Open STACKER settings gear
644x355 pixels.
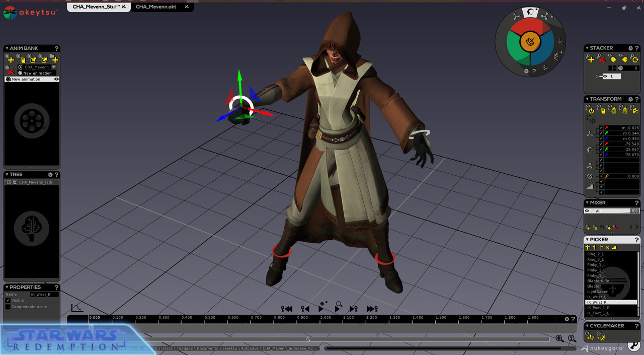tap(630, 48)
